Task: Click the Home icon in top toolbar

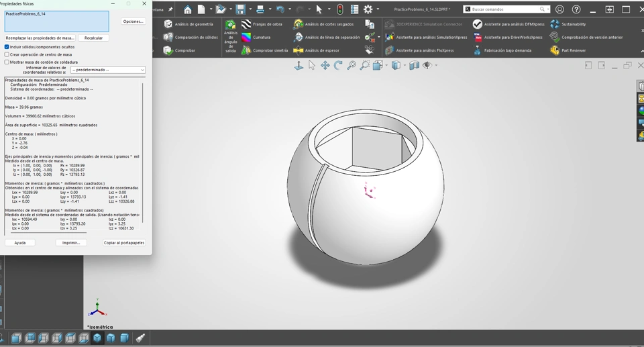Action: pyautogui.click(x=188, y=9)
